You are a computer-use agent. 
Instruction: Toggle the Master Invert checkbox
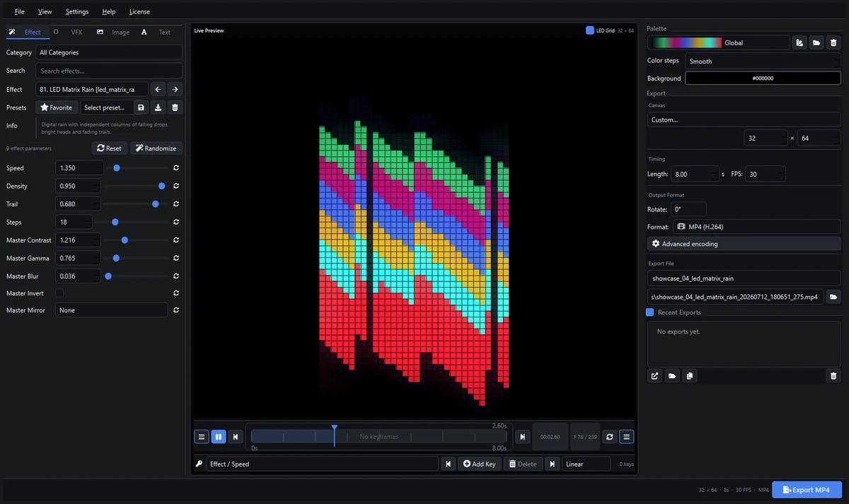59,293
